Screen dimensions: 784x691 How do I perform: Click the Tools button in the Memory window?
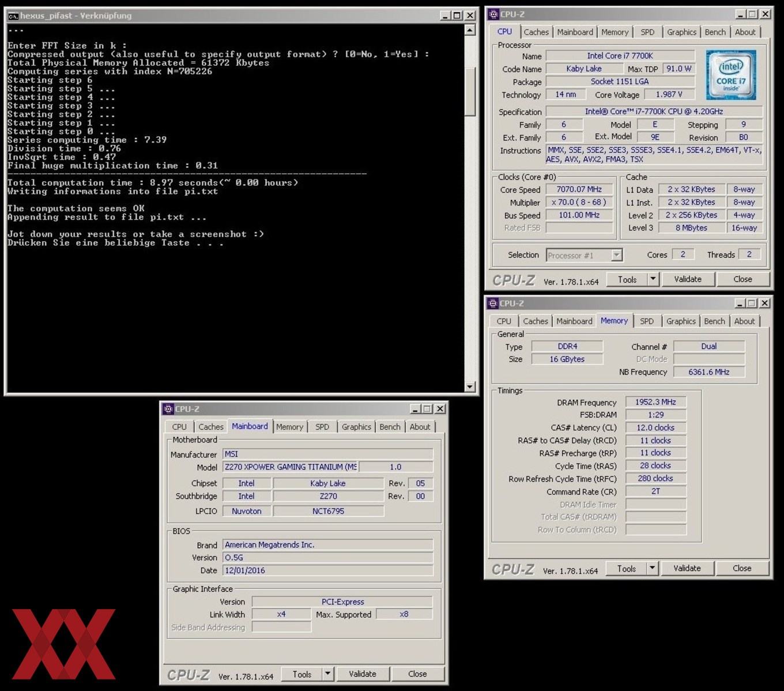click(x=627, y=568)
